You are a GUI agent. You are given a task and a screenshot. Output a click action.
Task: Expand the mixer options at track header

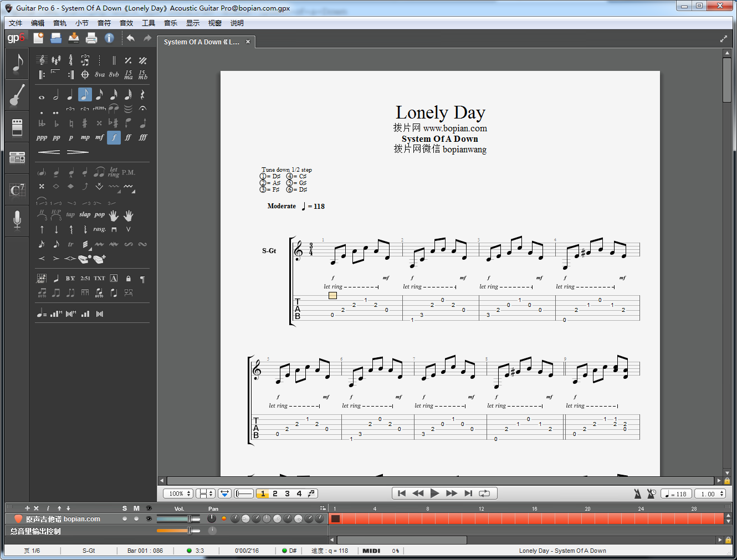tap(323, 508)
